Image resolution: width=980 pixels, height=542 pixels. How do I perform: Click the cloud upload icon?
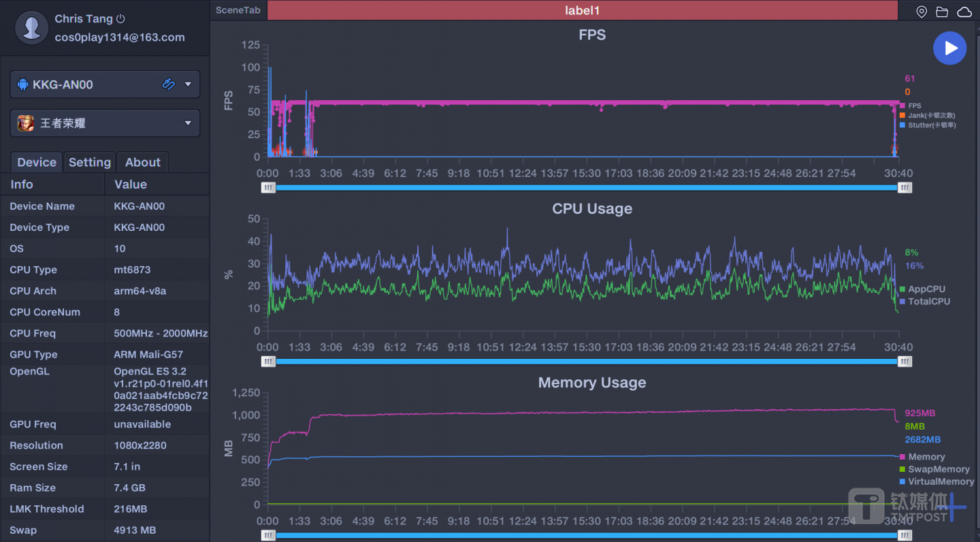tap(964, 12)
